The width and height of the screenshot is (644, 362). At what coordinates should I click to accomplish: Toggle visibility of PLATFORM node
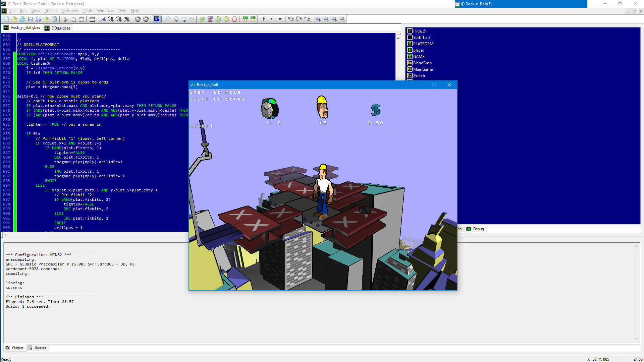(410, 43)
